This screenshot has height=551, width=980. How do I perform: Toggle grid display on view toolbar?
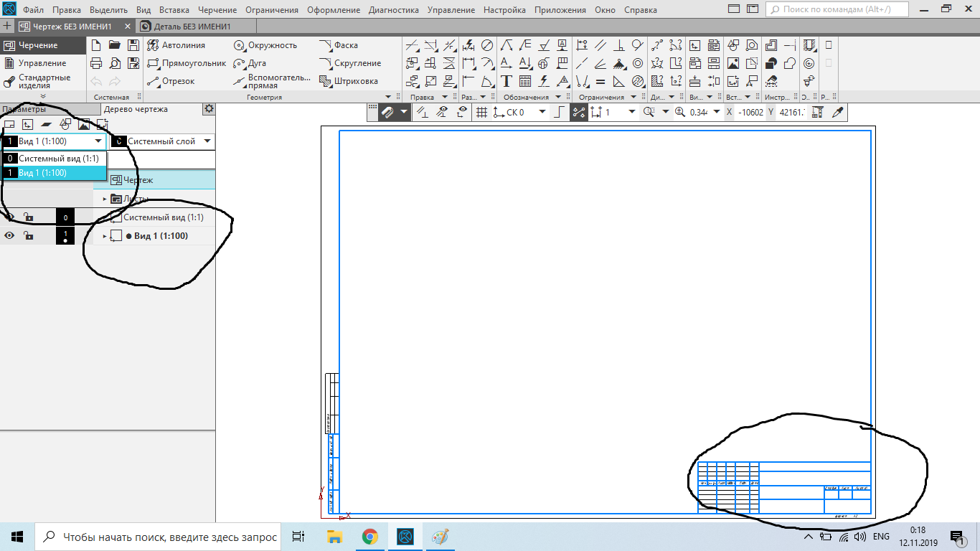(x=482, y=113)
